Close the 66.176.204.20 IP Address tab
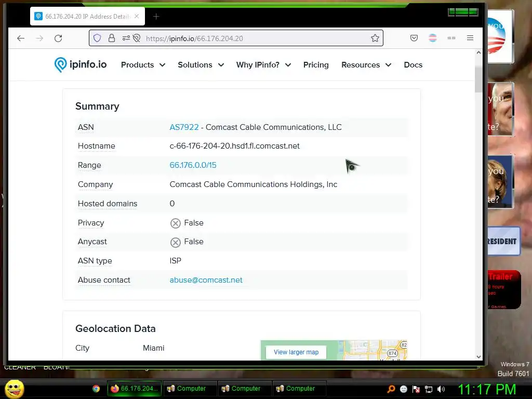This screenshot has width=532, height=399. [137, 16]
